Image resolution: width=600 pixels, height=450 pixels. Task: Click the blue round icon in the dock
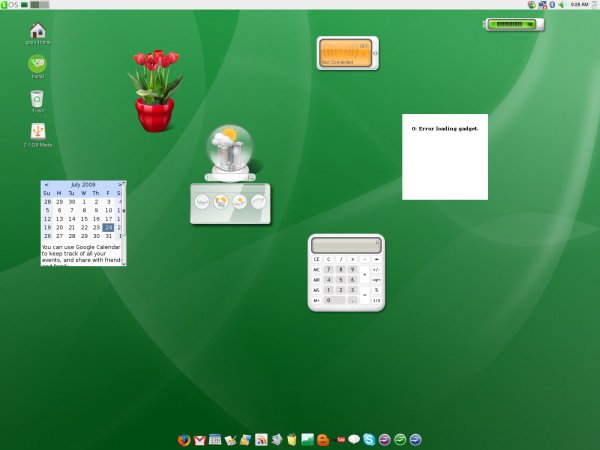[x=416, y=440]
